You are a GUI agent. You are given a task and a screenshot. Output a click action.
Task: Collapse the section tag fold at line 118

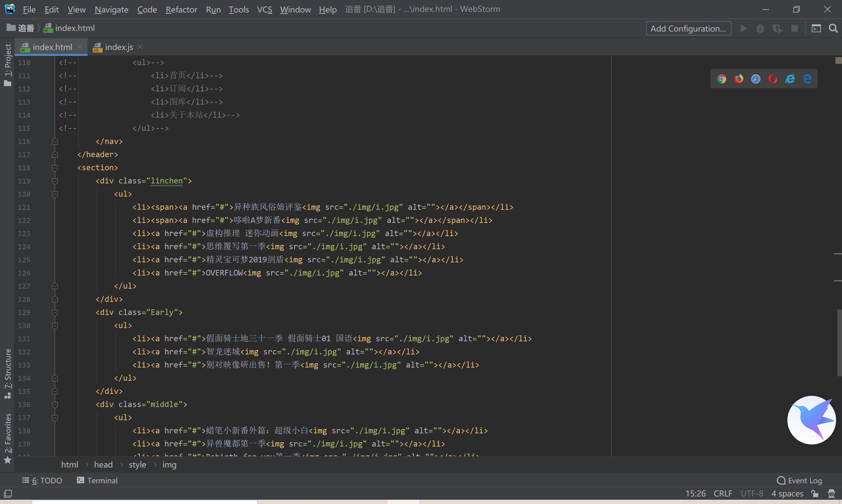pos(55,168)
